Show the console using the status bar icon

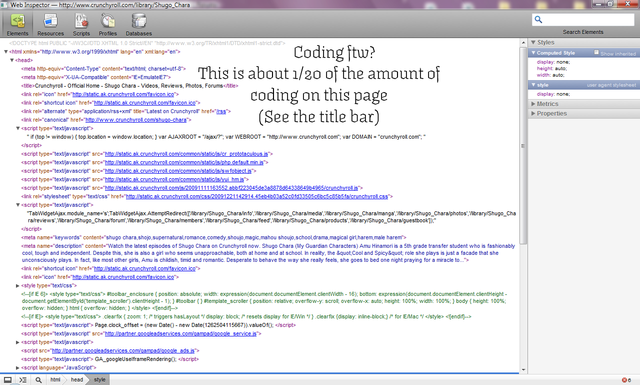click(23, 380)
